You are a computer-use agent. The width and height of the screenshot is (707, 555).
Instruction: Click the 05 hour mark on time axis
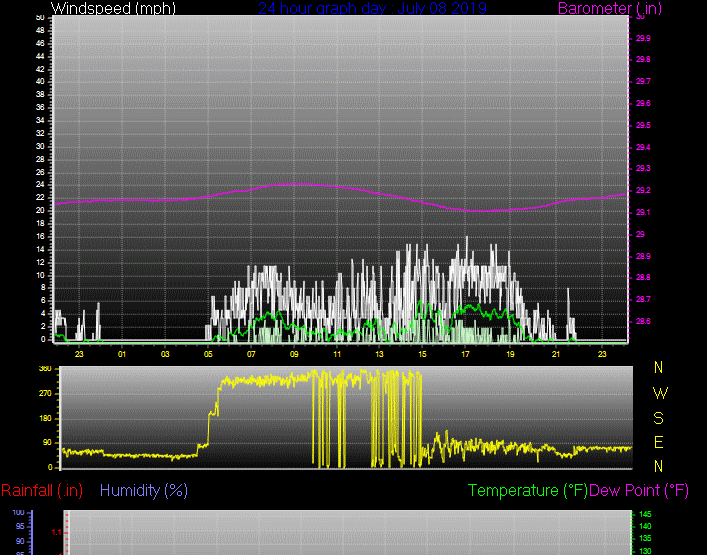coord(208,353)
